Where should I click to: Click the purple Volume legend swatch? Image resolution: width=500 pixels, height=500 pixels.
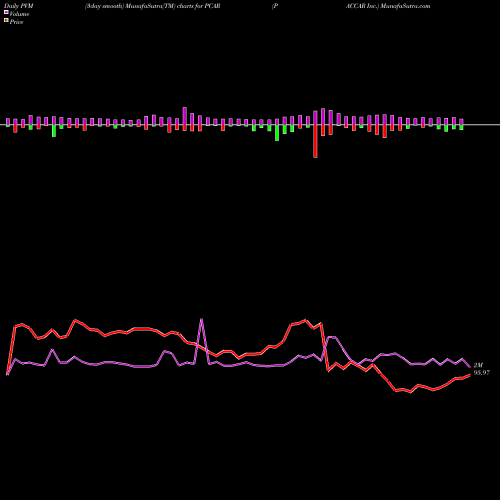click(6, 12)
